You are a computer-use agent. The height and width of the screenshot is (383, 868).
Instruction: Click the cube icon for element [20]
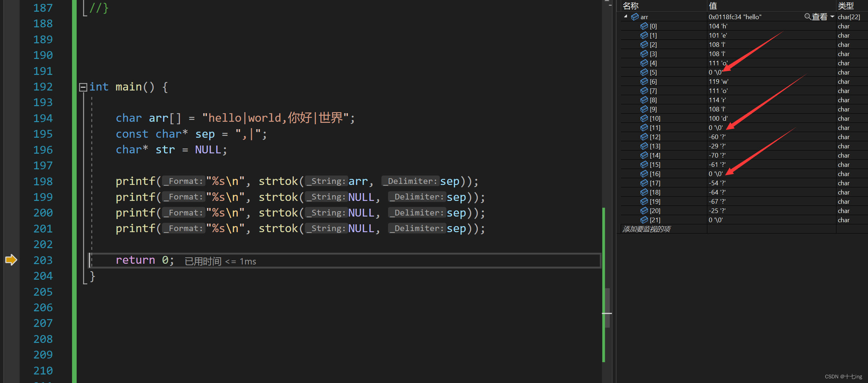[x=644, y=210]
